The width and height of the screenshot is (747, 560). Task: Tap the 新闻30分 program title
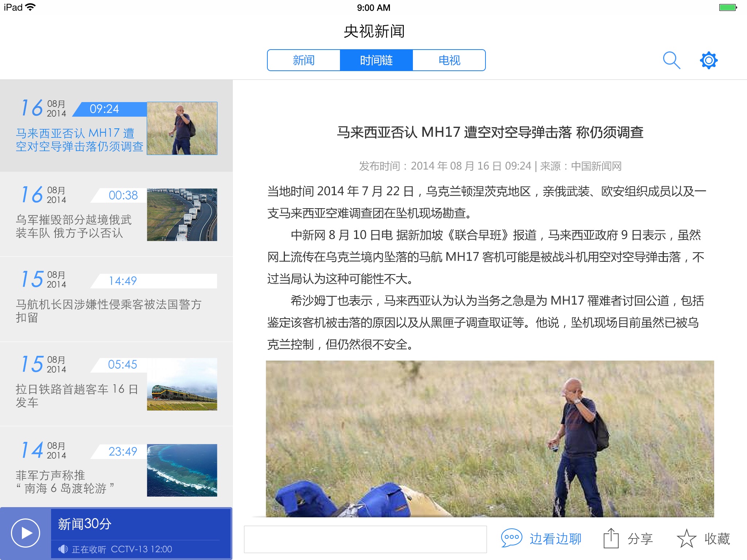pos(85,524)
